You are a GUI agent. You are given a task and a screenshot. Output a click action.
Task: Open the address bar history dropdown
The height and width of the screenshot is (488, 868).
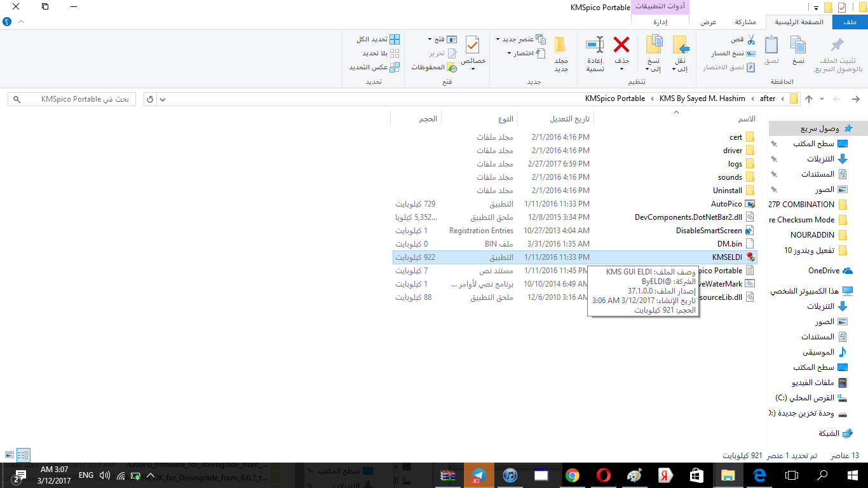click(163, 99)
